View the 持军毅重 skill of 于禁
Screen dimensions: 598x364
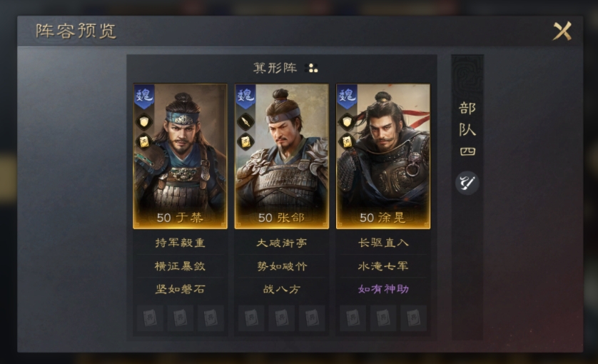tap(180, 243)
